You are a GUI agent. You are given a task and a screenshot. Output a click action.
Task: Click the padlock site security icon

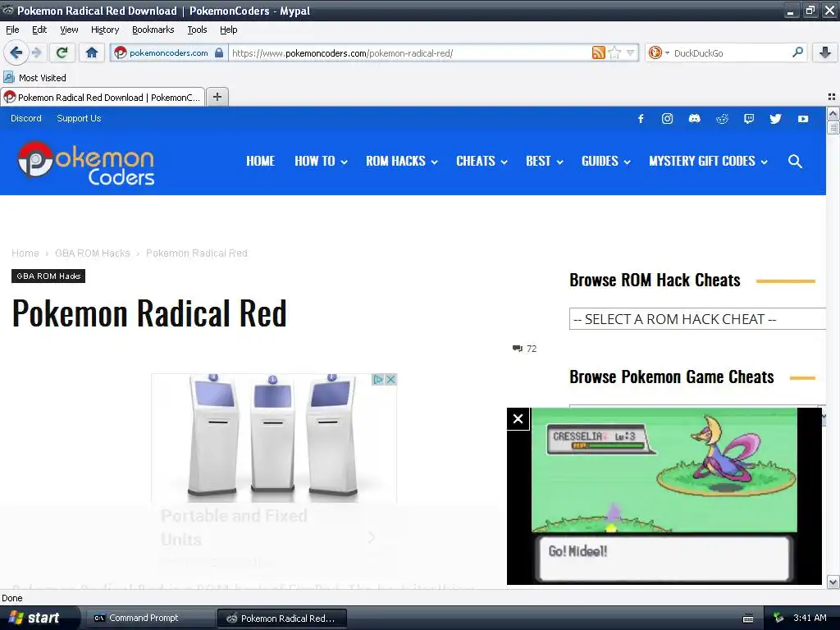pos(218,52)
